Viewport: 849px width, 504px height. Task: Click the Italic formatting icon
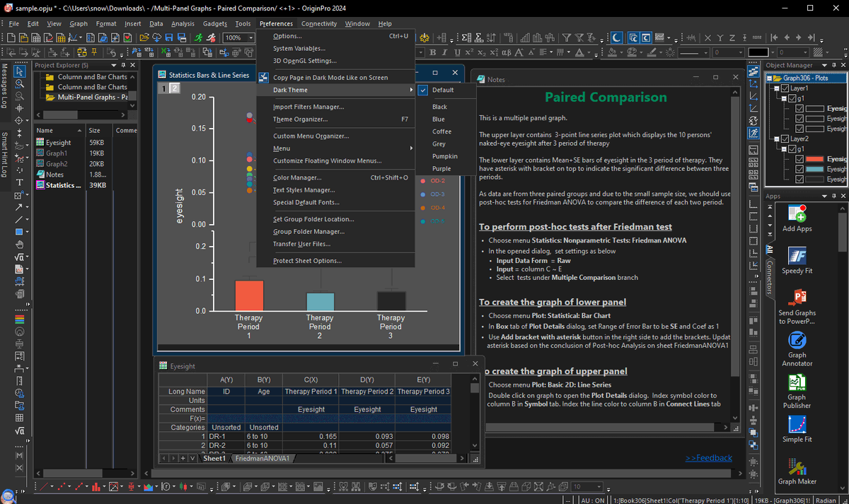444,52
